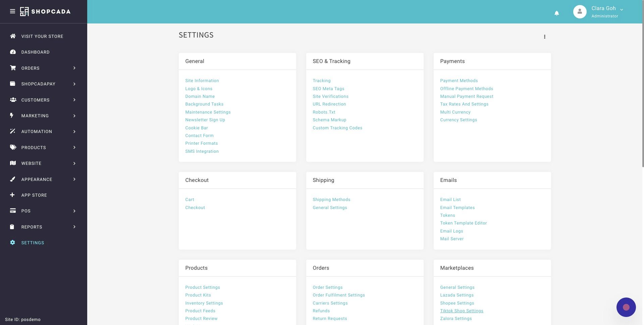This screenshot has width=644, height=325.
Task: Click the Shopcada logo
Action: 45,11
